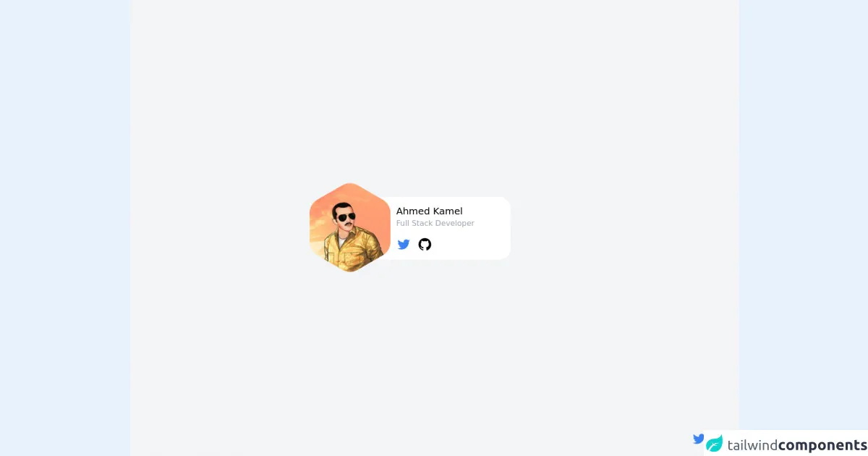Click the gray background below profile card
The height and width of the screenshot is (456, 868).
click(434, 355)
